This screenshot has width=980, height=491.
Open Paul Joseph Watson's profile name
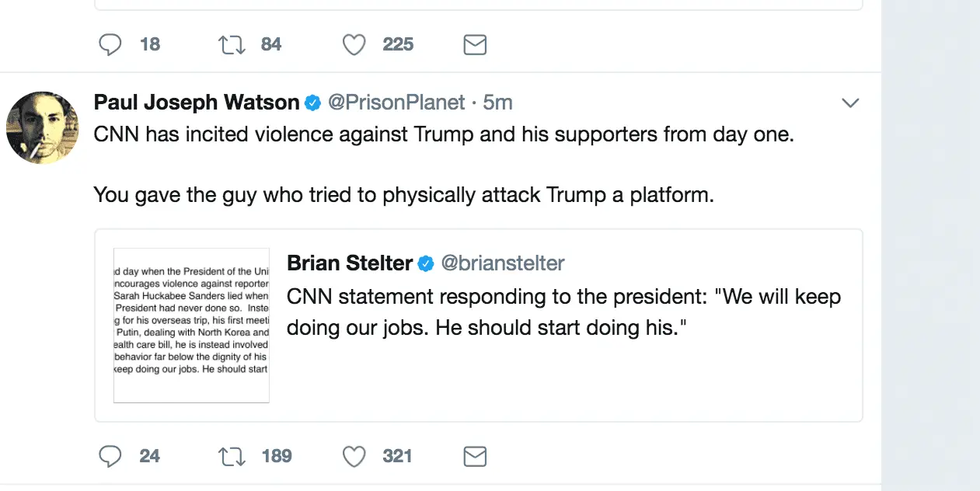pyautogui.click(x=196, y=103)
